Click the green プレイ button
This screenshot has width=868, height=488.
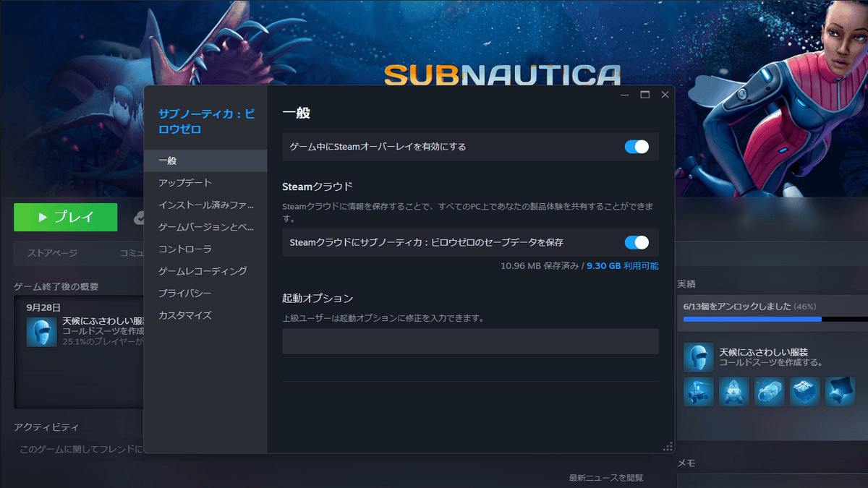[66, 217]
